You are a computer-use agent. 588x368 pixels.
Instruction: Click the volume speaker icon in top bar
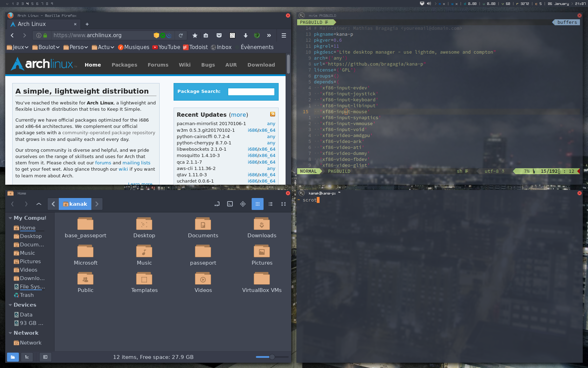[429, 4]
